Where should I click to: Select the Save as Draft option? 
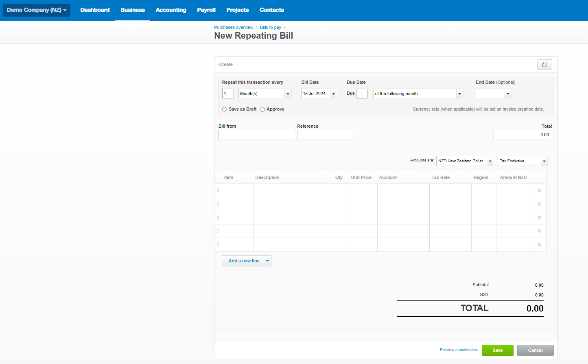point(224,109)
